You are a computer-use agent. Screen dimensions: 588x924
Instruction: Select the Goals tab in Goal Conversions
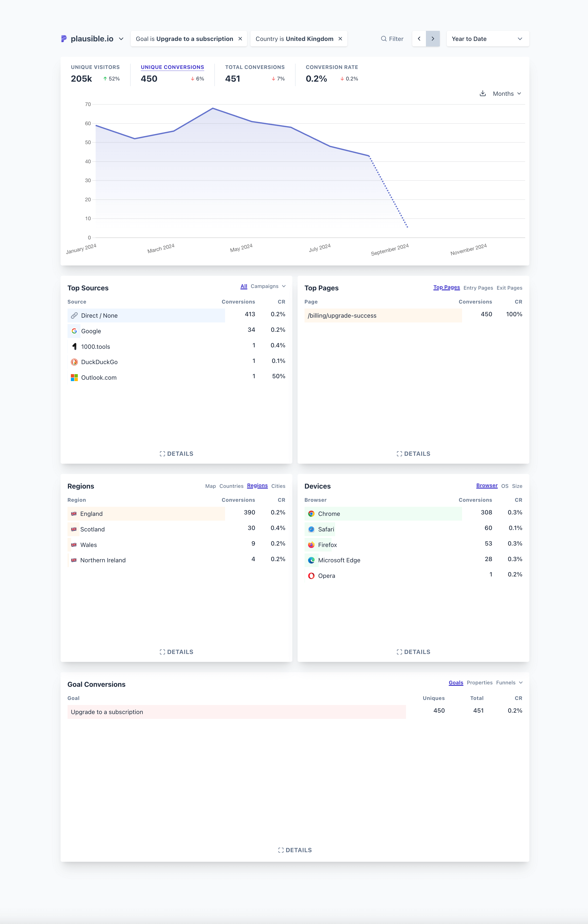pyautogui.click(x=456, y=683)
